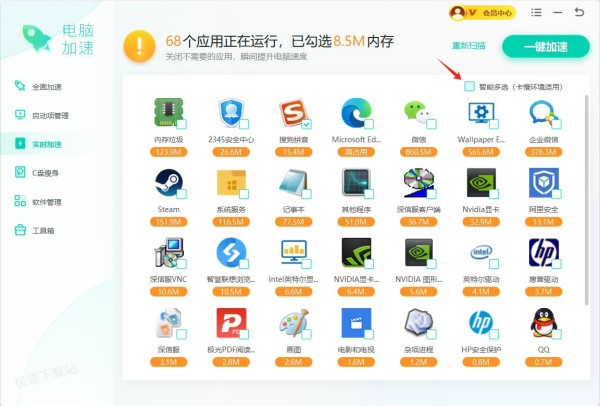Click the 高占用 badge under Microsoft Edge
This screenshot has width=600, height=406.
coord(356,152)
